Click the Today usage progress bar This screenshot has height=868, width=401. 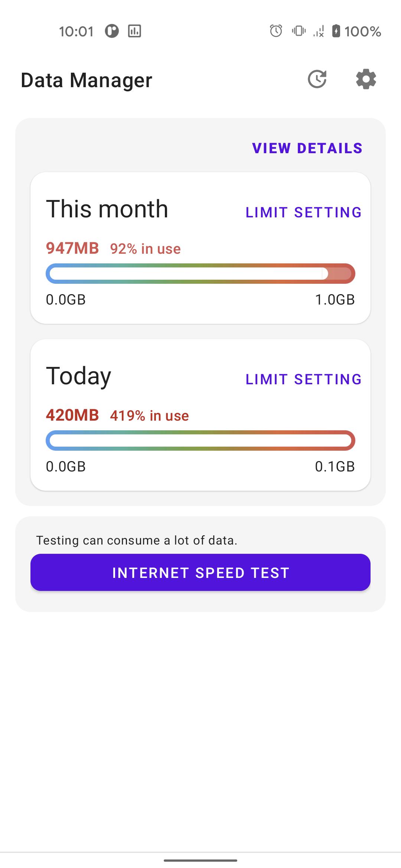click(x=200, y=440)
